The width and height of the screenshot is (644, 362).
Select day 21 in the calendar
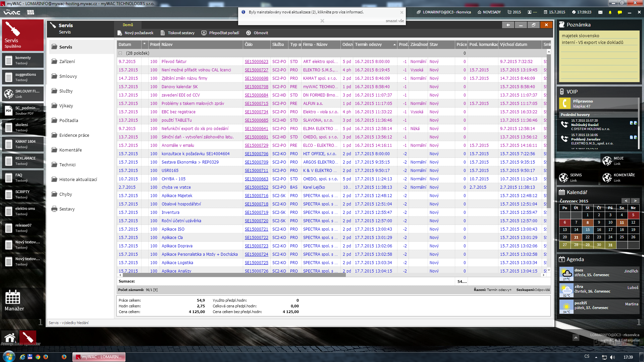click(x=576, y=237)
